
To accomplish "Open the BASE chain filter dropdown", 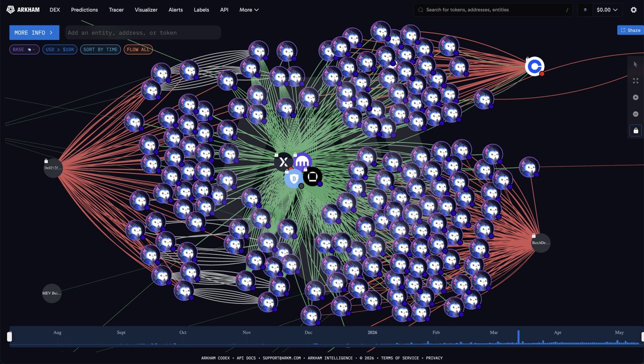I will [24, 49].
